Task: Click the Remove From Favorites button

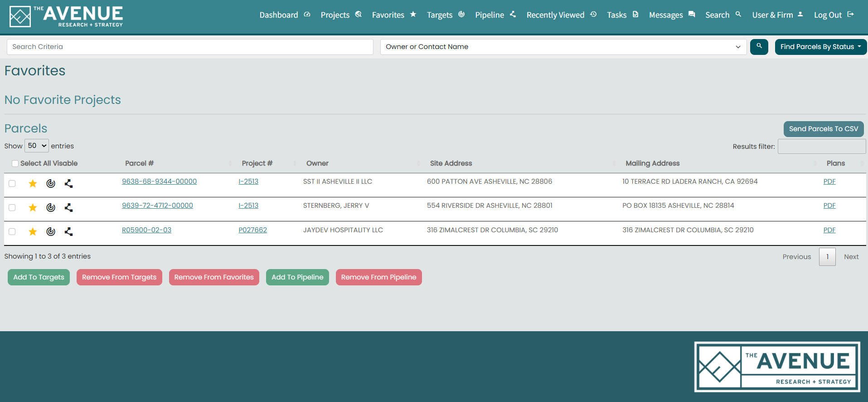Action: point(214,277)
